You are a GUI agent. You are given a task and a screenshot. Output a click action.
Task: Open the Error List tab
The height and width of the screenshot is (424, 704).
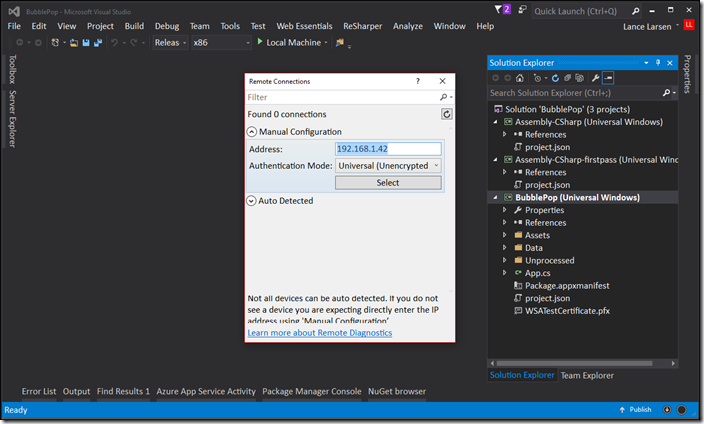(x=39, y=391)
